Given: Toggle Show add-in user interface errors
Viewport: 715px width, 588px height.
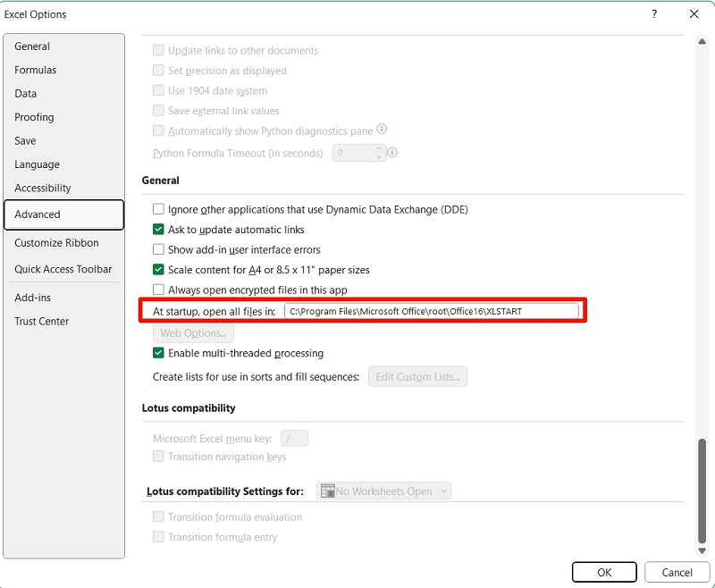Looking at the screenshot, I should point(159,250).
